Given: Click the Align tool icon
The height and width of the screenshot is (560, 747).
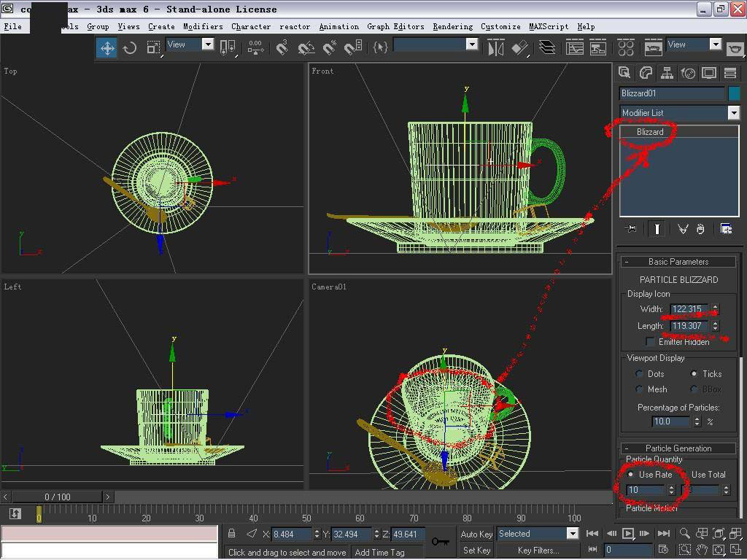Looking at the screenshot, I should pos(520,48).
